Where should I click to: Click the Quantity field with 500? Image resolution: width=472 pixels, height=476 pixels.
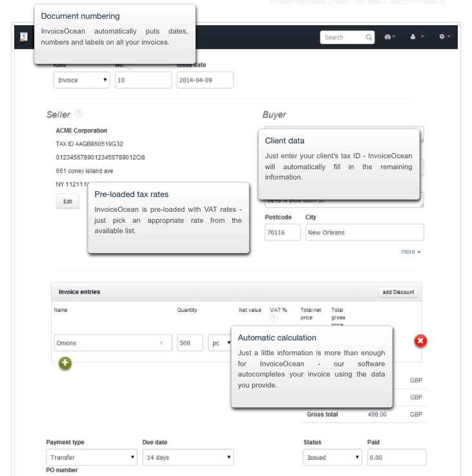190,343
